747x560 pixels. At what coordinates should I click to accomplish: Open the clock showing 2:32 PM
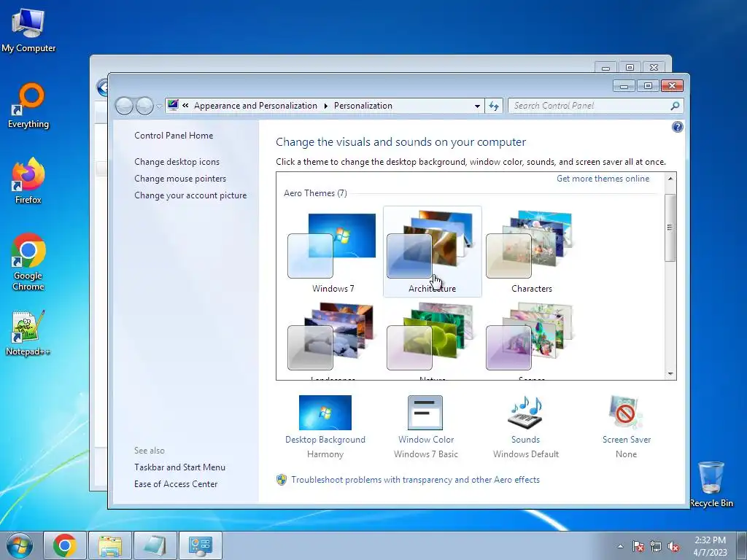[710, 546]
